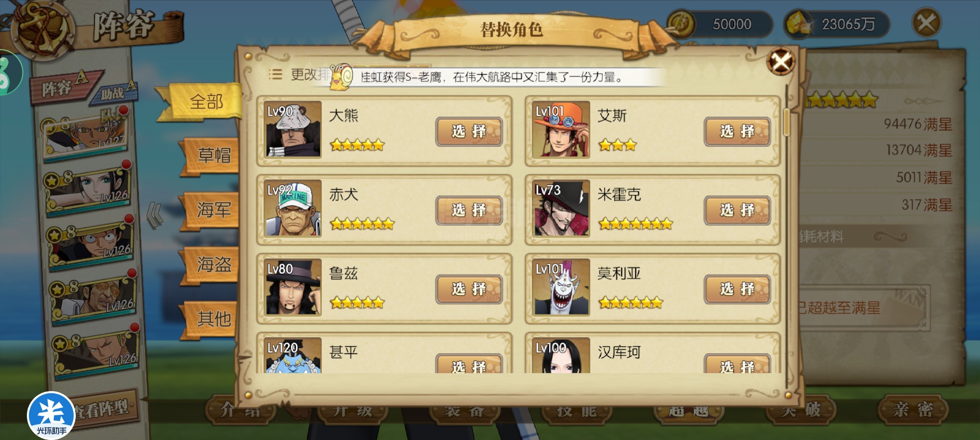This screenshot has height=440, width=980.
Task: Click the 米霍克 character avatar
Action: click(x=561, y=209)
